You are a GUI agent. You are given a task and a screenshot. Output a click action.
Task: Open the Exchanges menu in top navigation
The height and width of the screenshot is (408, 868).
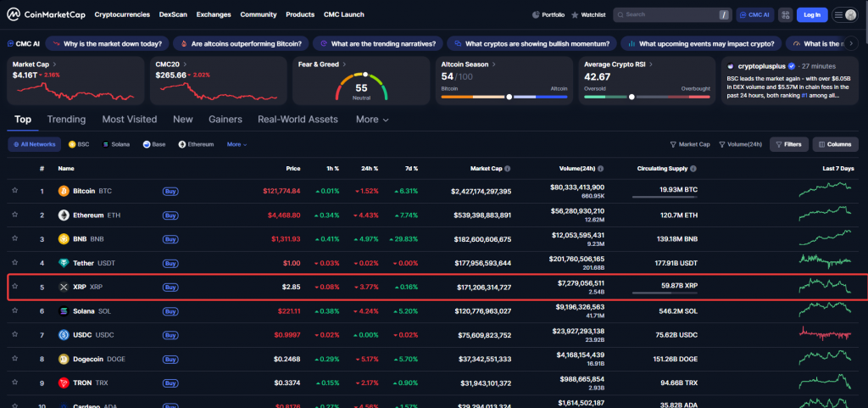213,15
